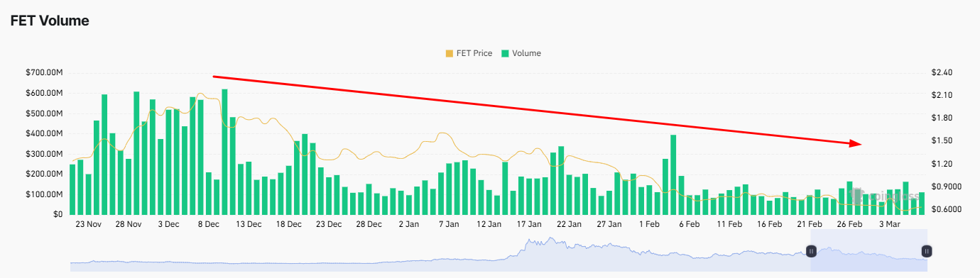Click the $2.40 price axis label
The width and height of the screenshot is (980, 278).
tap(944, 72)
